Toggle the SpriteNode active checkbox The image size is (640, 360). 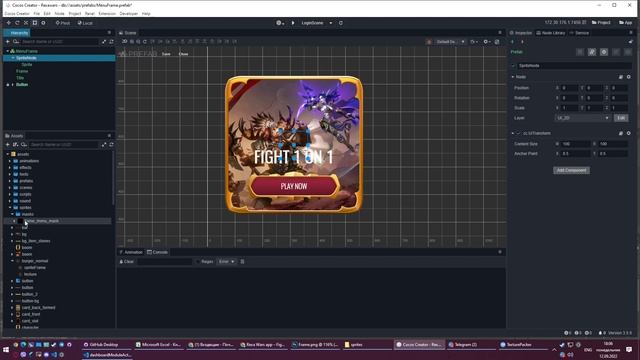click(x=513, y=66)
